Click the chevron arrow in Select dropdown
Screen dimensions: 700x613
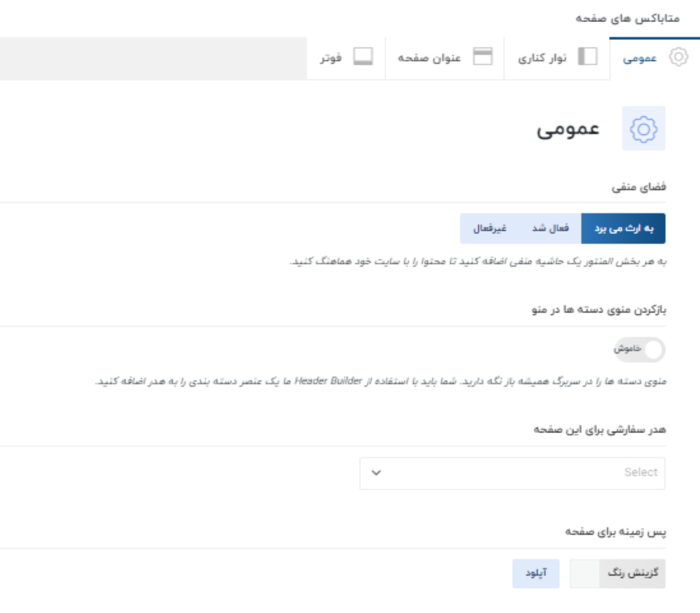[x=376, y=473]
